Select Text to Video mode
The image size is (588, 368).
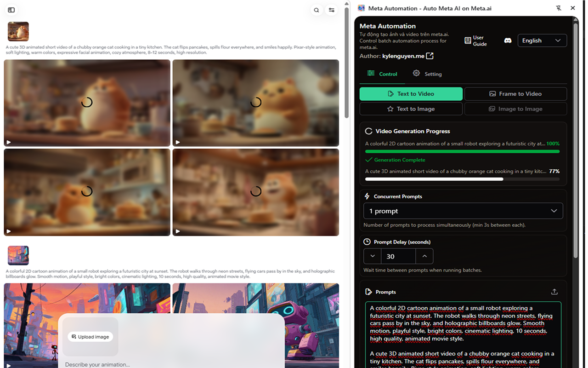pyautogui.click(x=411, y=94)
